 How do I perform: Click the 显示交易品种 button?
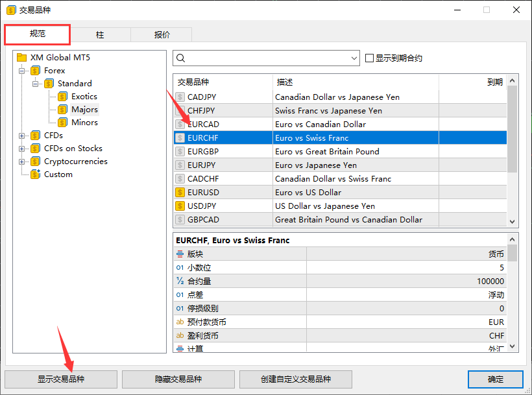(61, 379)
